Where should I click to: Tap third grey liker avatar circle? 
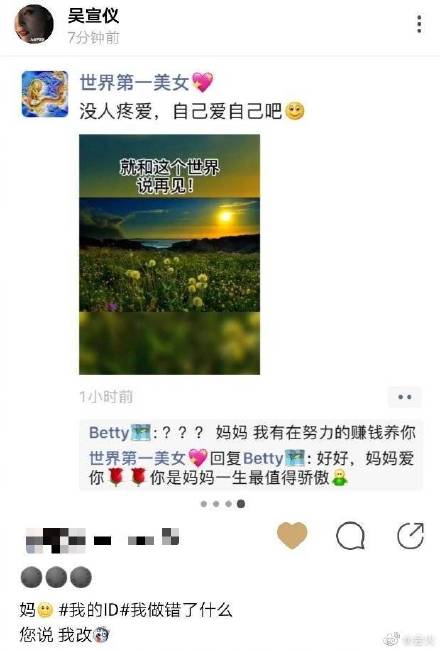(81, 578)
